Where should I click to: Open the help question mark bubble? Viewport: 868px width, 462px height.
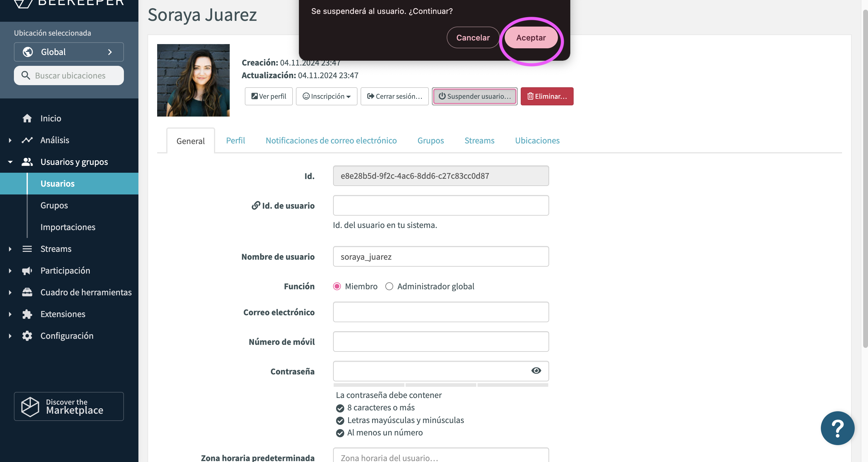[x=837, y=428]
